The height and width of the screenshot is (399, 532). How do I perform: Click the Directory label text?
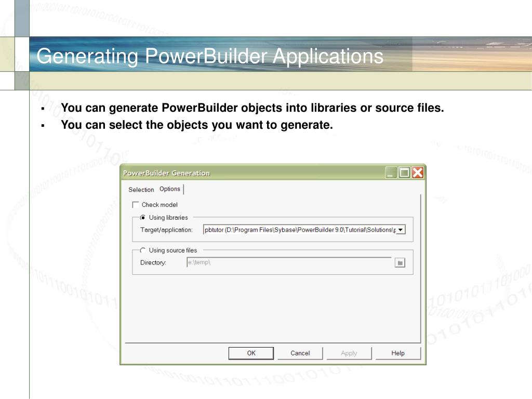pos(153,262)
